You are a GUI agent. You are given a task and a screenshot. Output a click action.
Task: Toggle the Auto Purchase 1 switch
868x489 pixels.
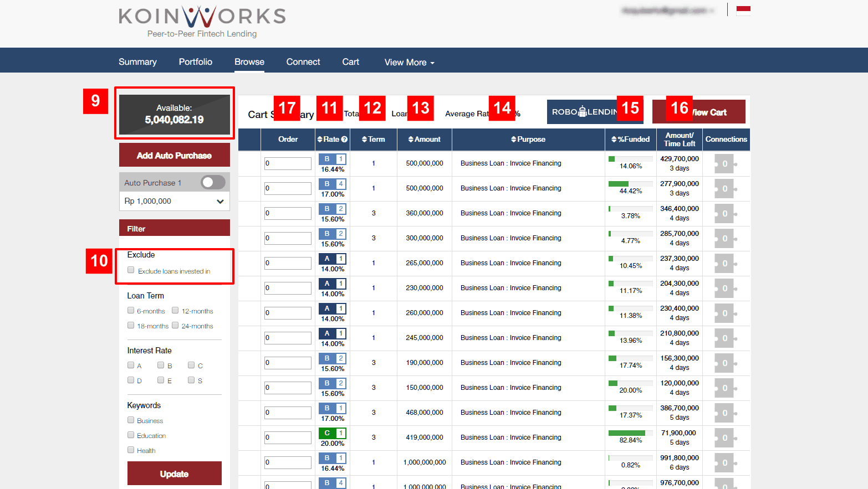coord(213,182)
